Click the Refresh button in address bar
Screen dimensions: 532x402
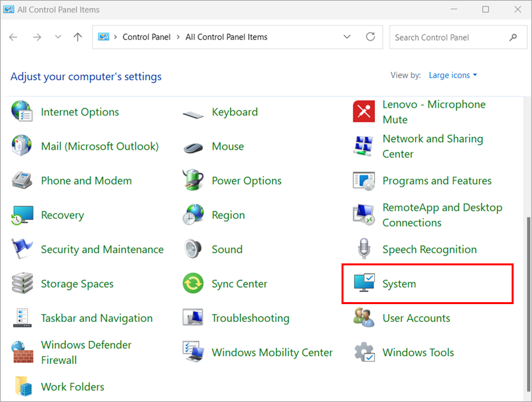tap(370, 37)
